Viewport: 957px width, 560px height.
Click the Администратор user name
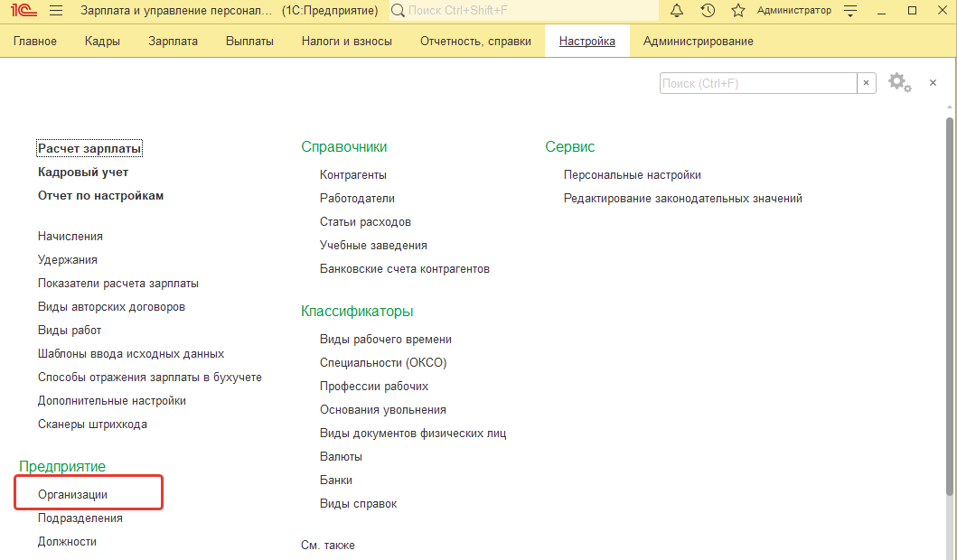coord(794,10)
